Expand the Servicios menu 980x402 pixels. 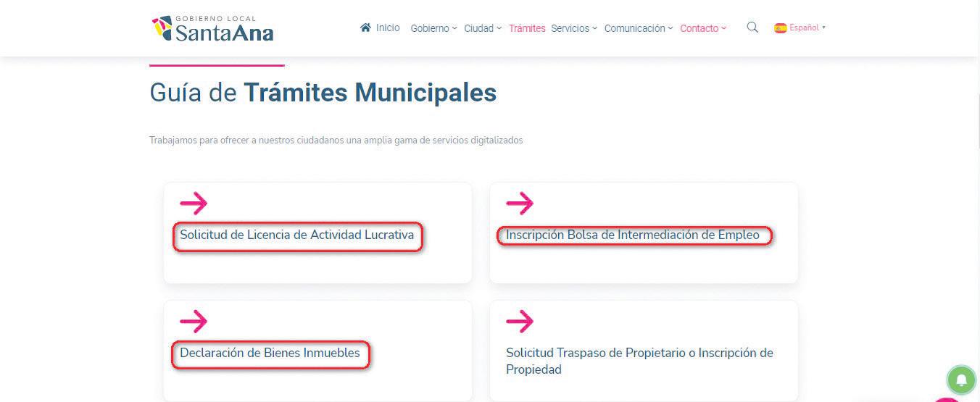pos(574,28)
